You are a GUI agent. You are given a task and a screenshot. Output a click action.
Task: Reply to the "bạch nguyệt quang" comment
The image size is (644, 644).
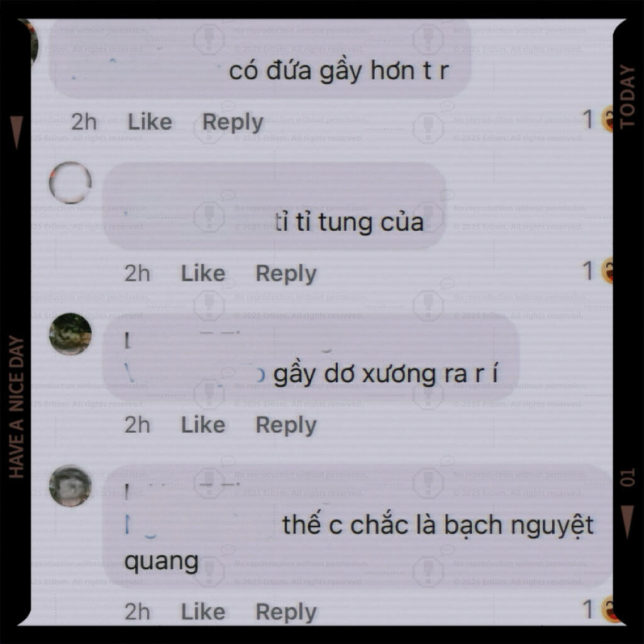286,612
